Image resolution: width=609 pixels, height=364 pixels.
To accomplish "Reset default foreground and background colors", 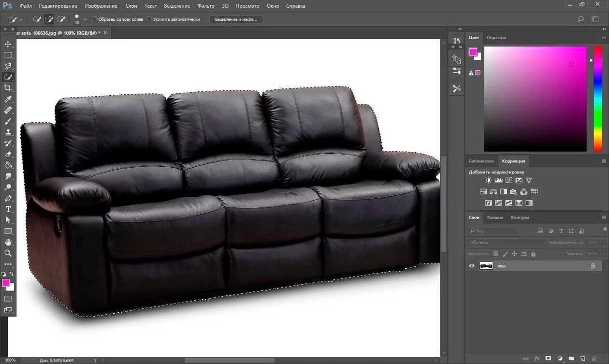I will click(4, 274).
